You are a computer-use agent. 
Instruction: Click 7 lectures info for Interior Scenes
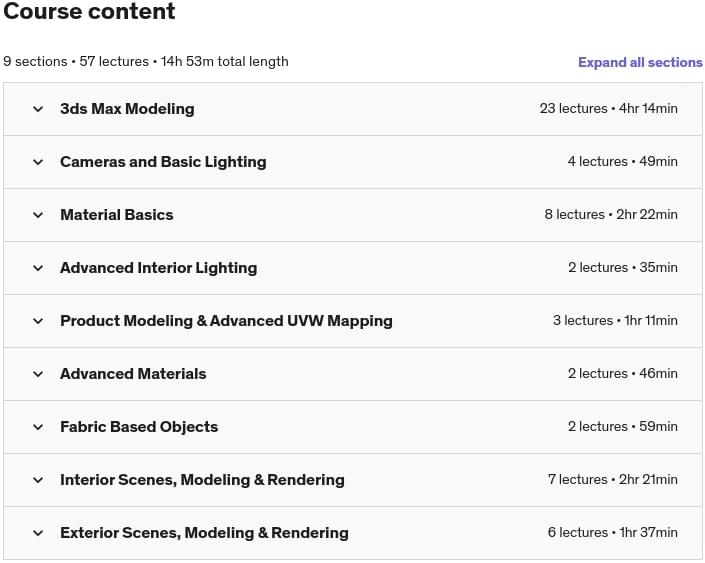(612, 480)
